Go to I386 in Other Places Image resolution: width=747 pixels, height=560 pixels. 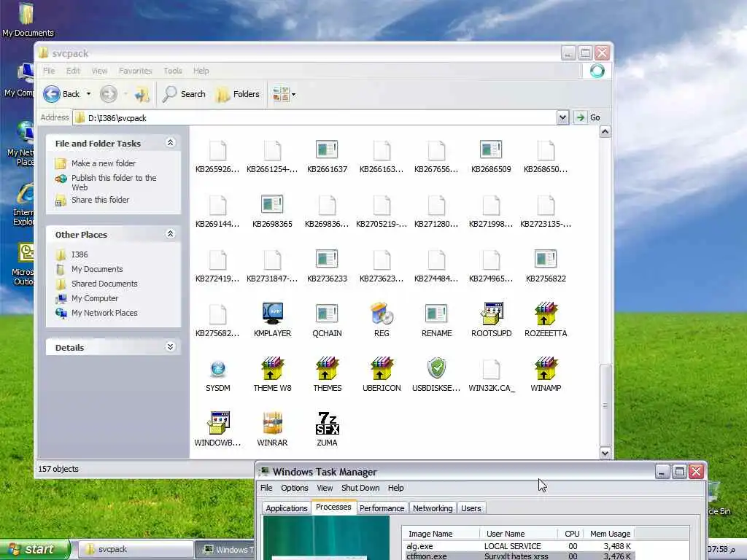click(x=80, y=254)
